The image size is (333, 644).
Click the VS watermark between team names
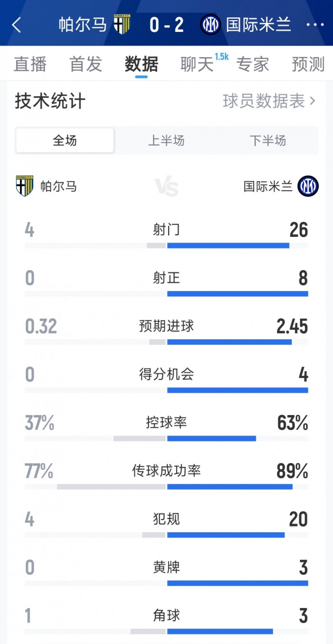click(x=166, y=186)
